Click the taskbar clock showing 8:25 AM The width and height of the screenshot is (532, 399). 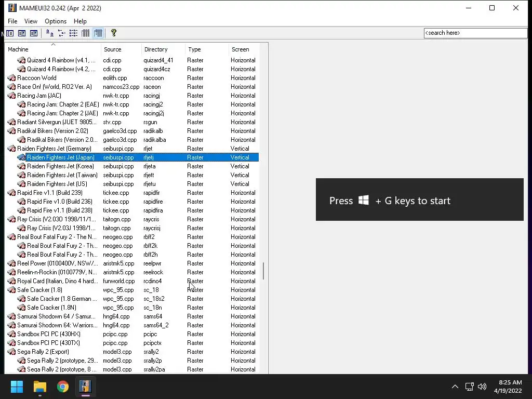[508, 387]
